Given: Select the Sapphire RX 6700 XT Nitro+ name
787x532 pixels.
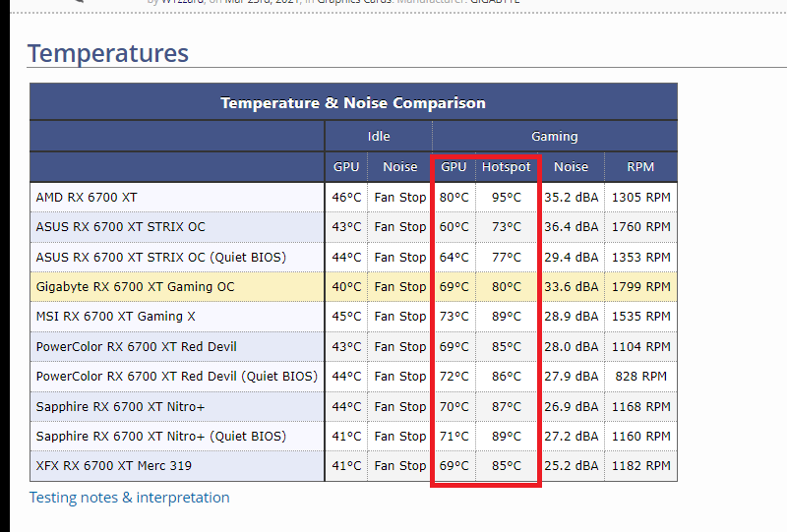Looking at the screenshot, I should 120,406.
